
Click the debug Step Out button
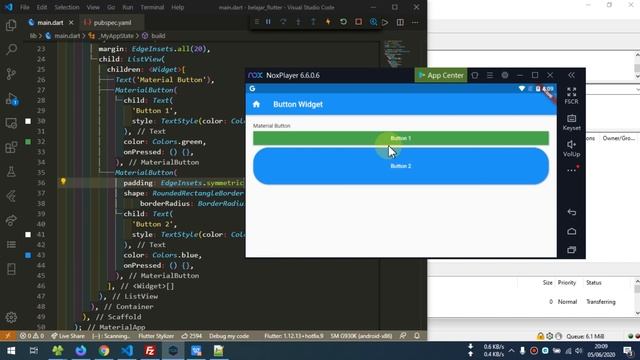coord(313,22)
